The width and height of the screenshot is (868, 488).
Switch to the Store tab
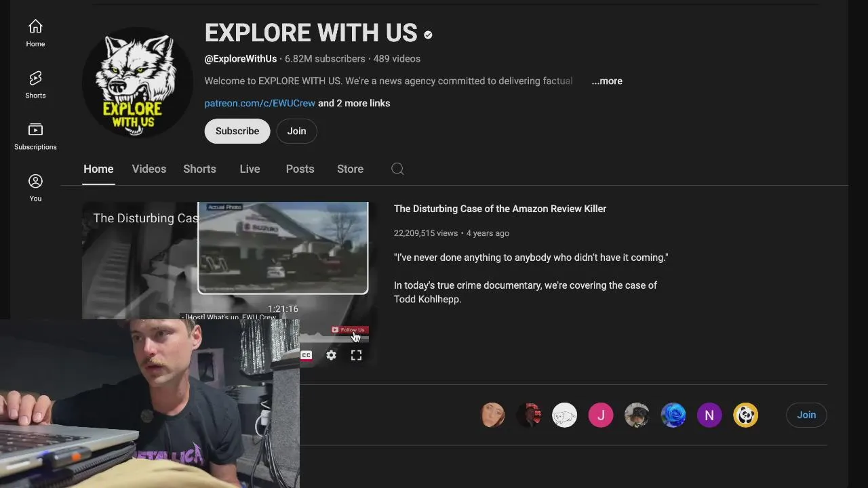[x=350, y=169]
